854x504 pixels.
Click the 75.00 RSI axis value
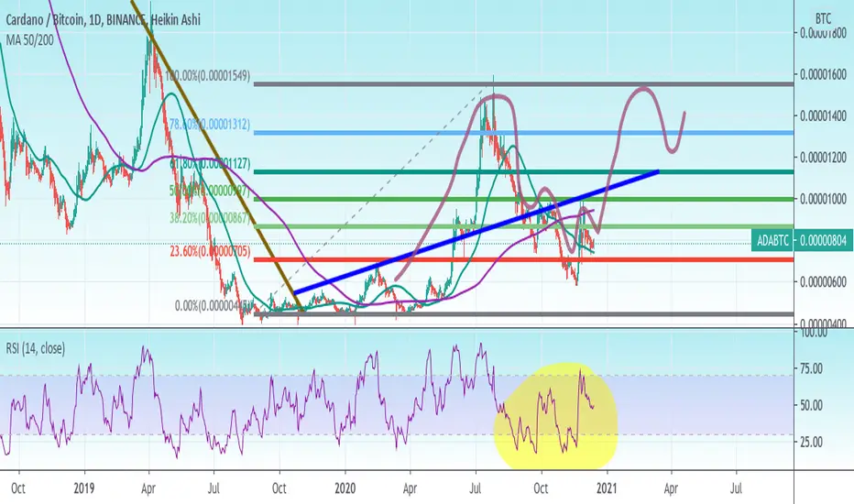[x=811, y=369]
